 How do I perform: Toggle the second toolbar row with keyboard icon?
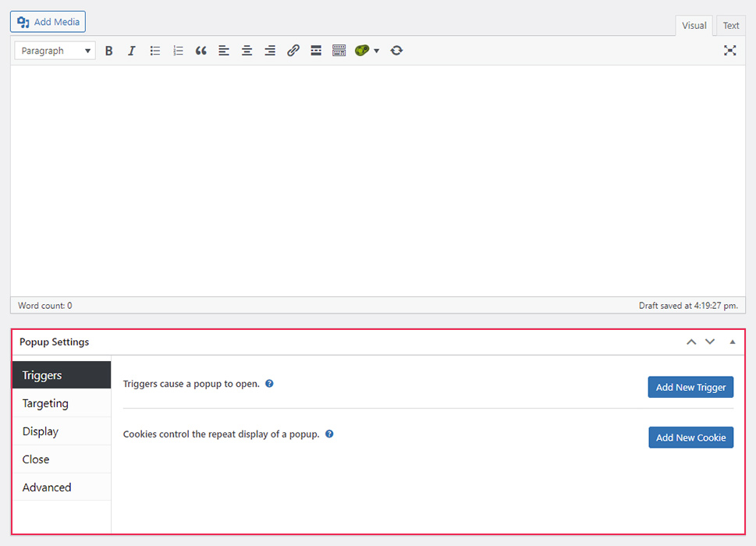339,50
